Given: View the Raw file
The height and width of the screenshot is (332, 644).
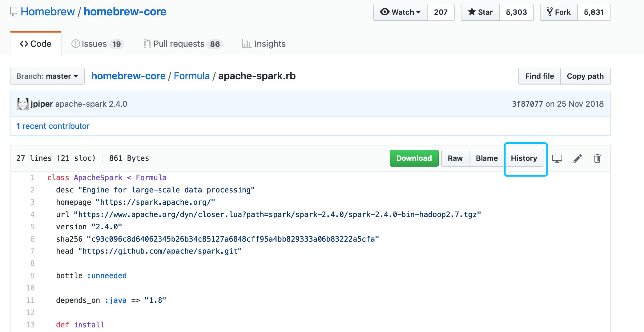Looking at the screenshot, I should point(455,158).
